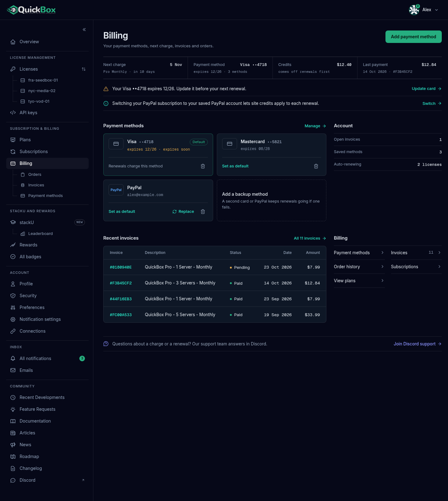
Task: Delete the Visa 4718 card via trash icon
Action: (x=203, y=166)
